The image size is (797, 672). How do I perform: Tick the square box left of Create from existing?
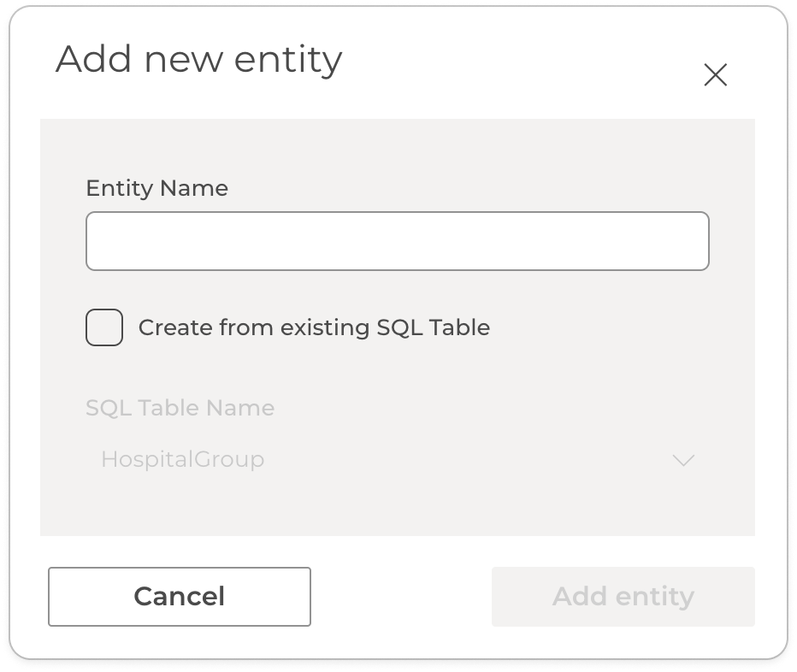click(x=104, y=327)
